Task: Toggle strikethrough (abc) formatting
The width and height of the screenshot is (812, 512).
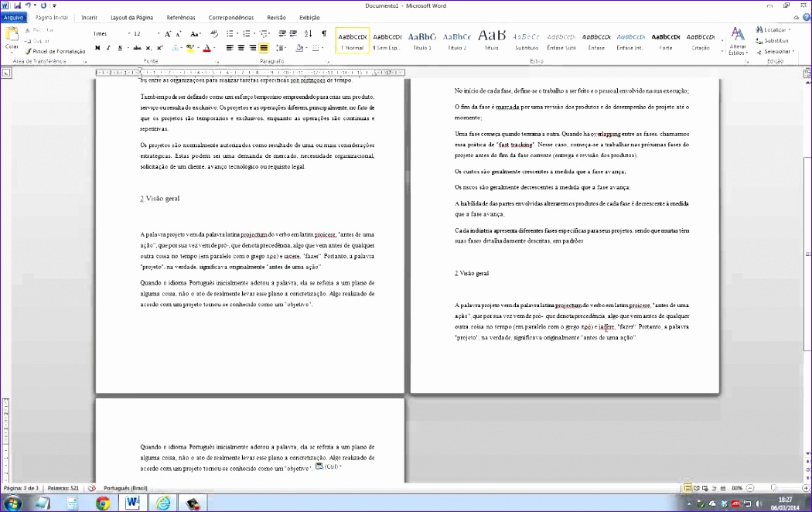Action: pyautogui.click(x=137, y=48)
